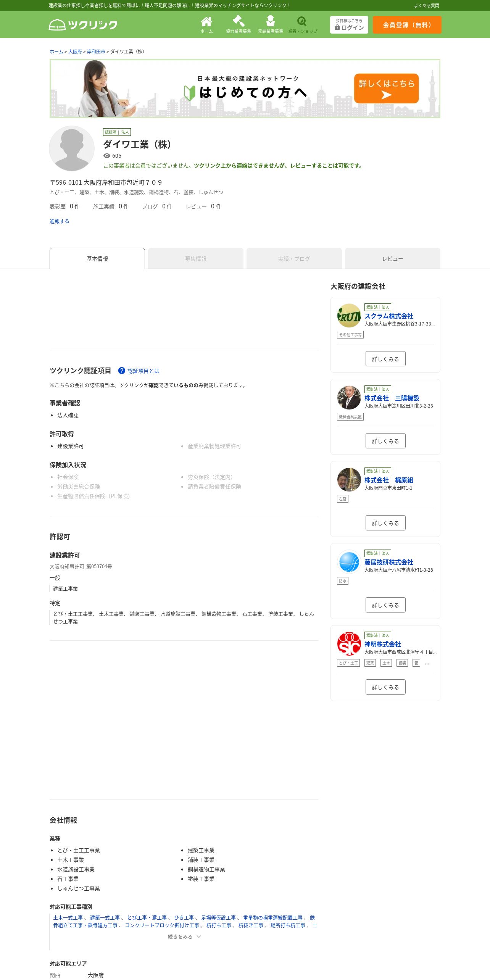490x980 pixels.
Task: Click 大阪府 breadcrumb link
Action: pos(75,52)
